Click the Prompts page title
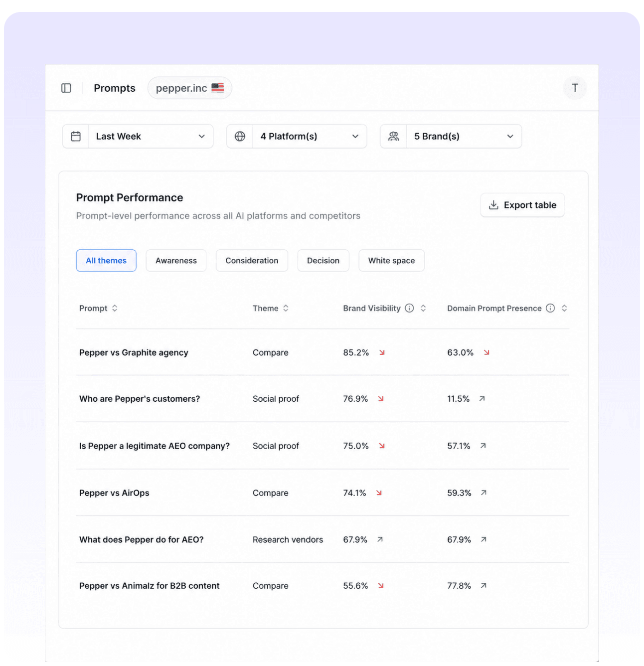This screenshot has height=666, width=644. tap(115, 88)
